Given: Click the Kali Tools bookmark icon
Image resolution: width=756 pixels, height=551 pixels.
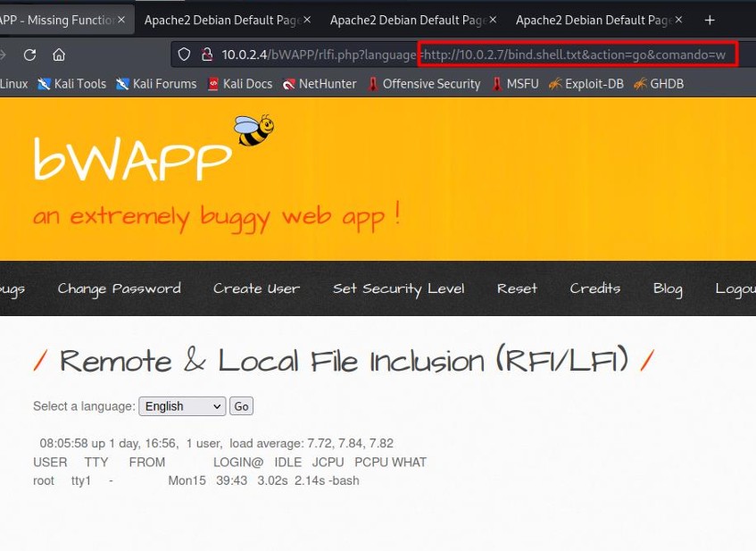Looking at the screenshot, I should 45,84.
